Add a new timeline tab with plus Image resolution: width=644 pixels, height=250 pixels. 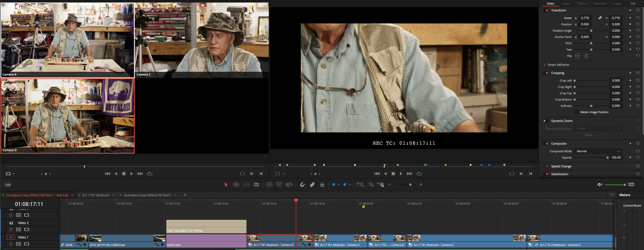(185, 195)
